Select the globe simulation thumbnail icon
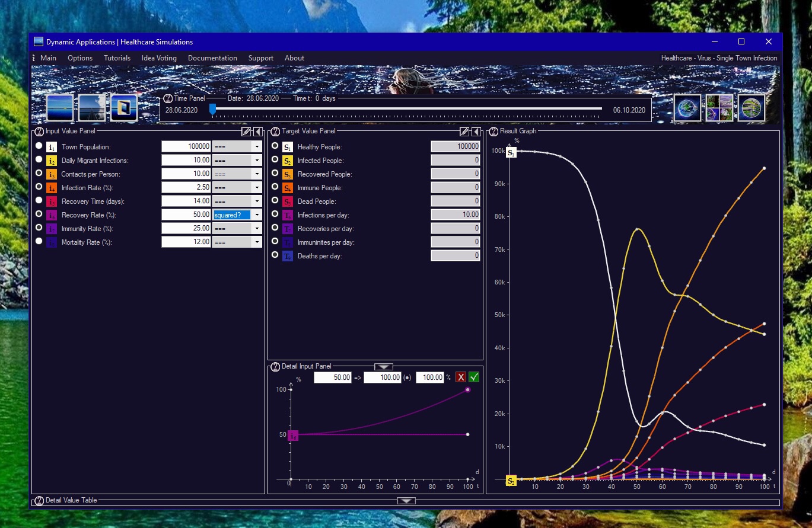 pyautogui.click(x=687, y=107)
